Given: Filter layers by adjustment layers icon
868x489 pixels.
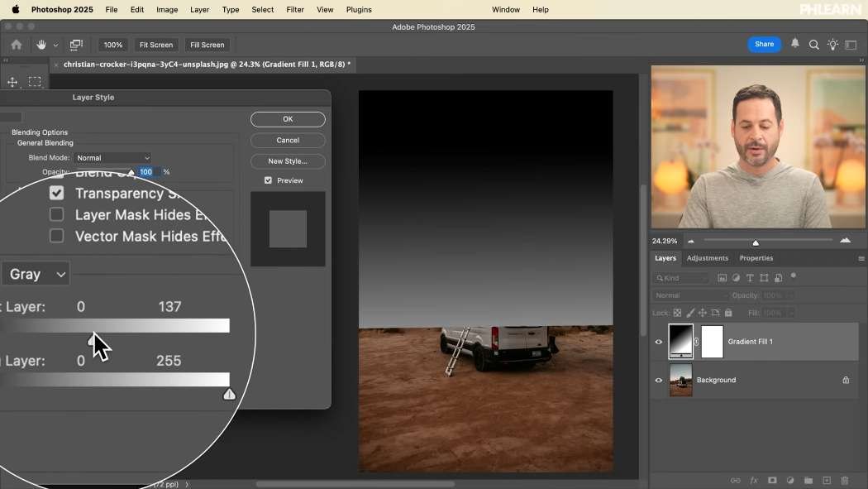Looking at the screenshot, I should pyautogui.click(x=736, y=278).
